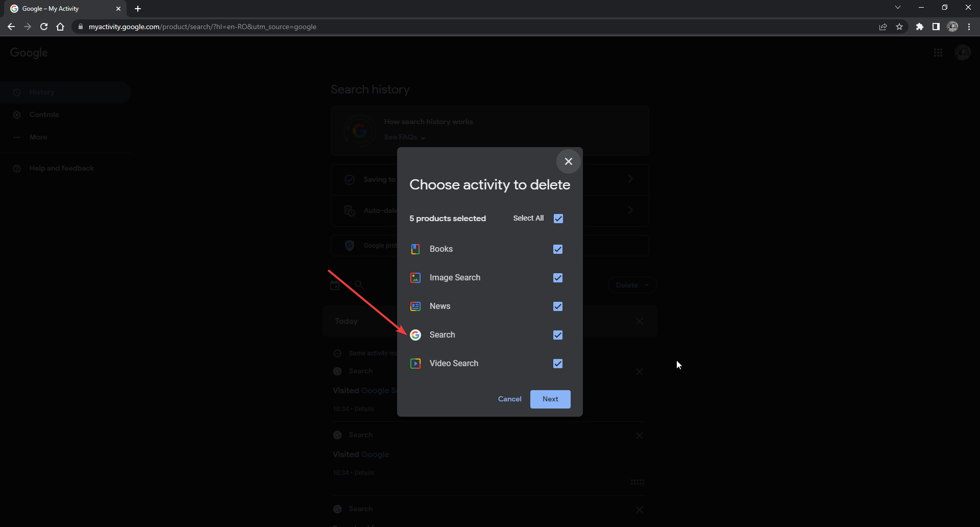Click the site lock icon
This screenshot has height=527, width=980.
pyautogui.click(x=80, y=27)
